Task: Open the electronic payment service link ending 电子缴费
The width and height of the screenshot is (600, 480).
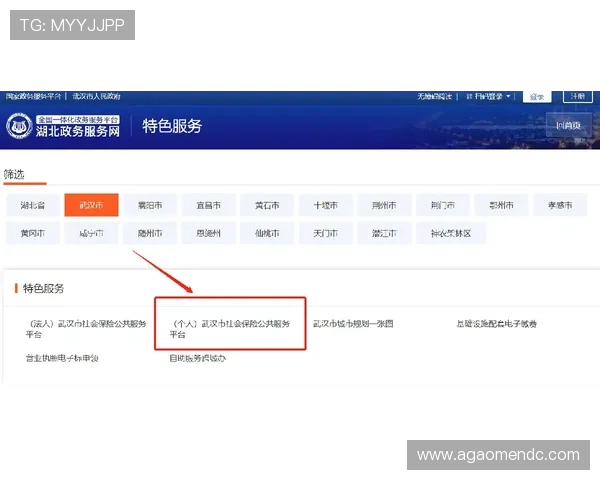Action: (496, 324)
